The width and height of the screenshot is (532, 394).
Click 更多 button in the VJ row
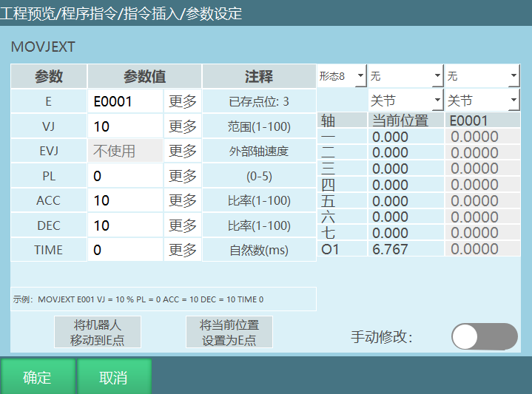click(183, 126)
